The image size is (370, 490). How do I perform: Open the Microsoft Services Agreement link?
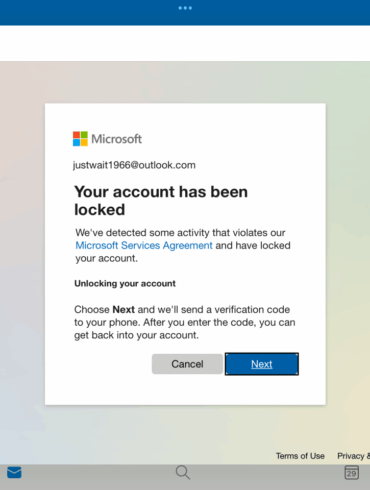click(144, 245)
